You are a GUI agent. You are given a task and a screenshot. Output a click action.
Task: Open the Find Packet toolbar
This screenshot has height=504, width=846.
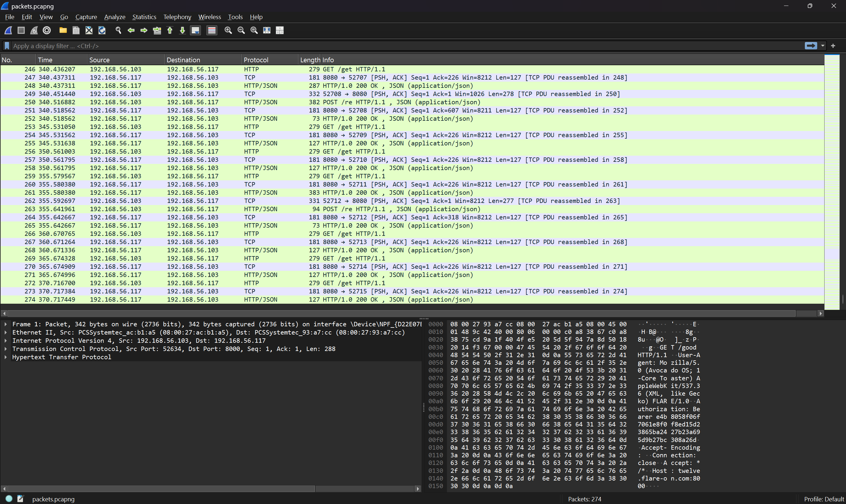(118, 30)
